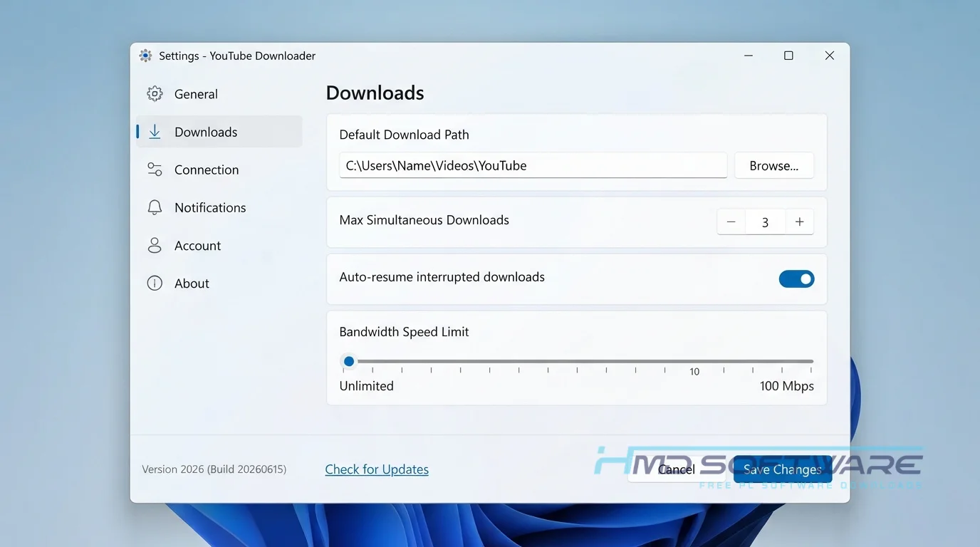Open the Notifications section

[x=219, y=207]
